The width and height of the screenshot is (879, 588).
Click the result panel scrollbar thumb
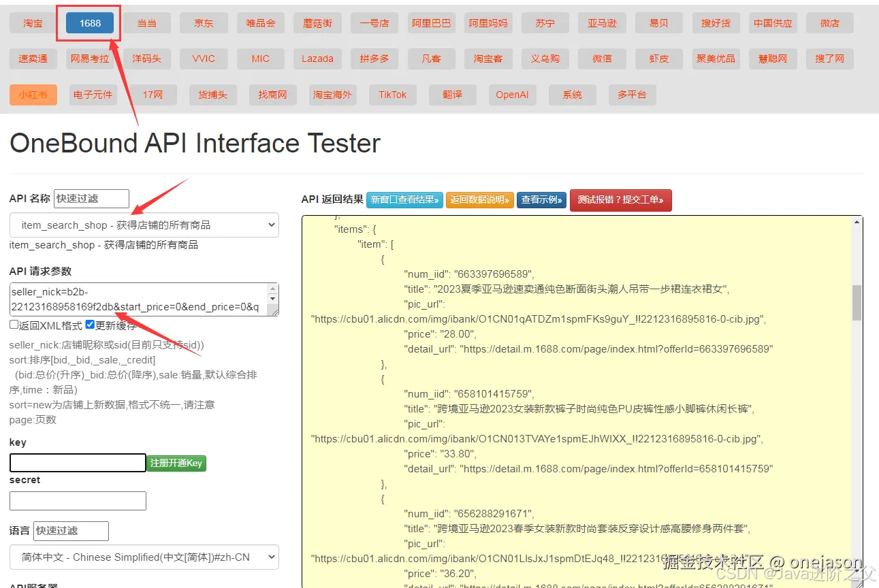tap(857, 302)
